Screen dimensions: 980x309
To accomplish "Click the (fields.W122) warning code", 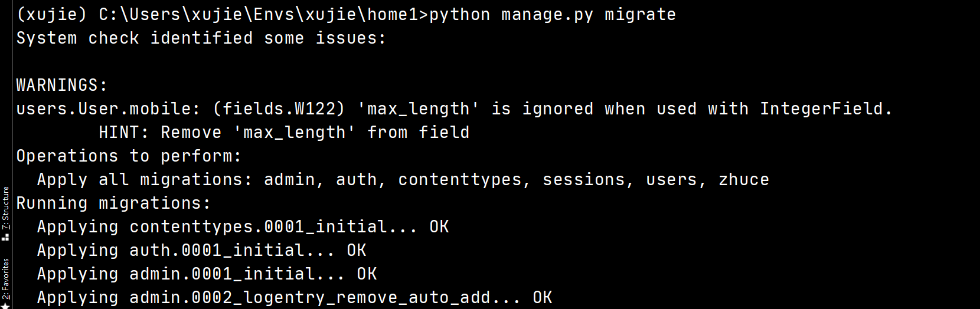I will tap(279, 109).
